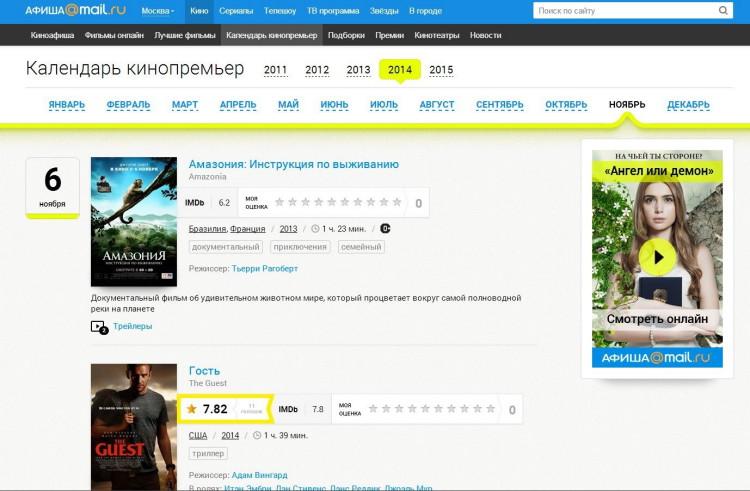Select year 2013 in the calendar
The image size is (750, 491).
click(358, 70)
